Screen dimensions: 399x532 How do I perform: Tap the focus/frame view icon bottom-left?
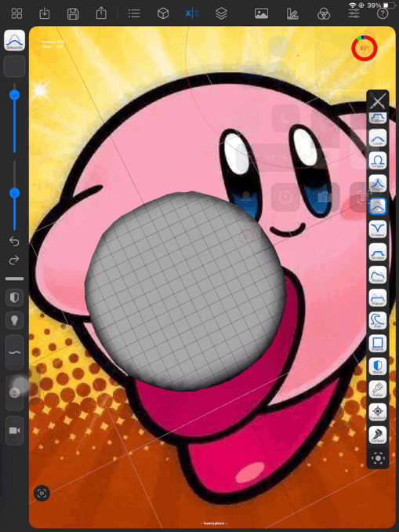[x=42, y=493]
